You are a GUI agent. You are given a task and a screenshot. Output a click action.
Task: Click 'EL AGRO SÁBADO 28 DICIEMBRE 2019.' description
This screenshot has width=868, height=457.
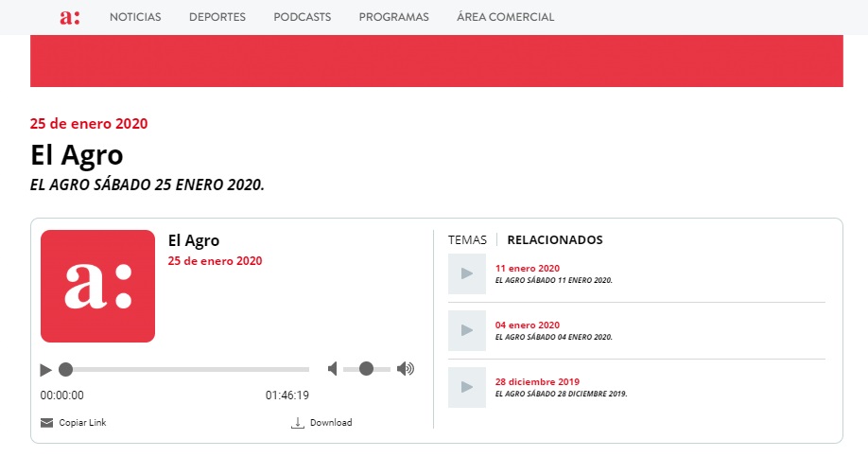561,395
